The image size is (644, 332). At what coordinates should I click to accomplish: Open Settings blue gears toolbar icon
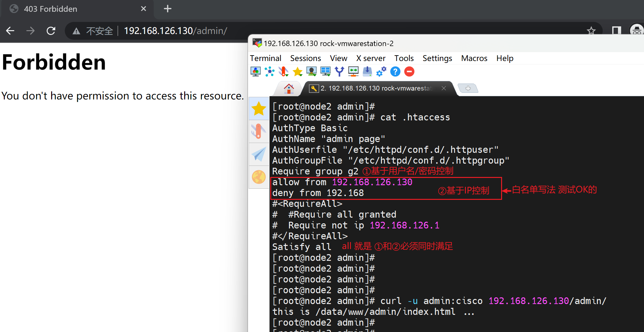381,71
